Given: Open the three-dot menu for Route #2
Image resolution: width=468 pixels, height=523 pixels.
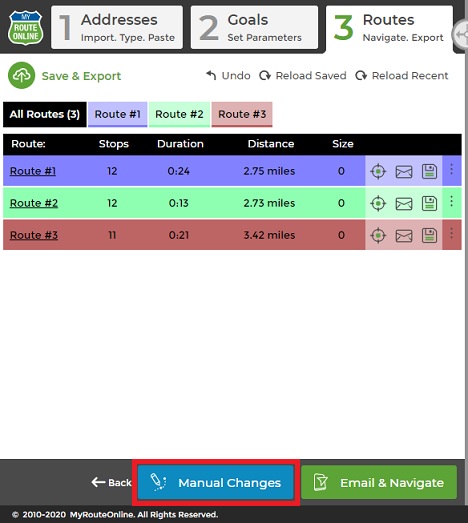Looking at the screenshot, I should click(451, 201).
